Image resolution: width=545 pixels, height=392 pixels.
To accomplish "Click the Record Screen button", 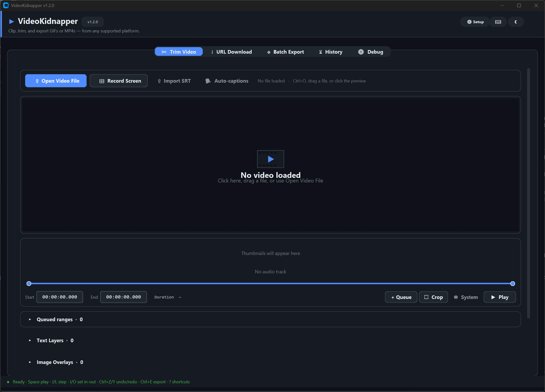I will pyautogui.click(x=119, y=81).
